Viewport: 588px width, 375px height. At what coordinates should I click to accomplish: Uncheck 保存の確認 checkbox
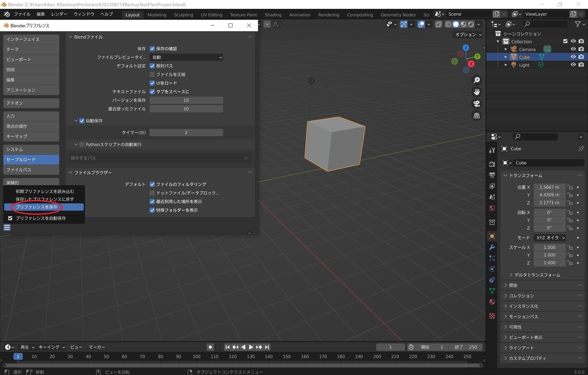(x=152, y=49)
